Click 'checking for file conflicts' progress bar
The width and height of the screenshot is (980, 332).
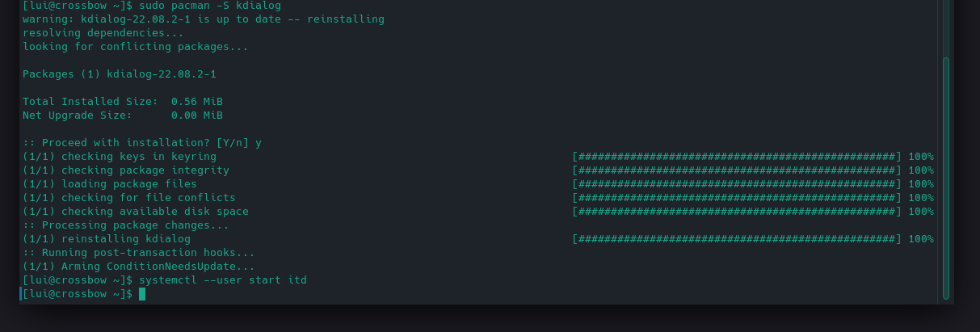pyautogui.click(x=736, y=198)
